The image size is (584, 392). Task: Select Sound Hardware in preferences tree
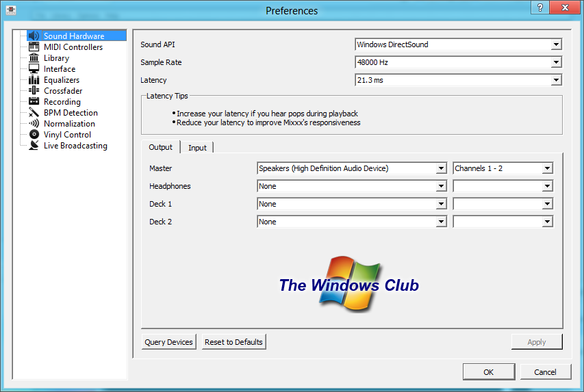[74, 36]
